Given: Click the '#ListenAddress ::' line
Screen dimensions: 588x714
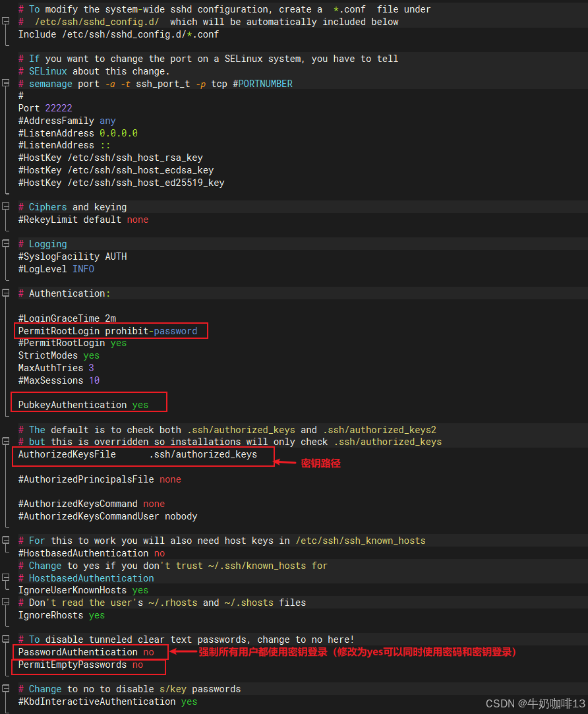Looking at the screenshot, I should (x=64, y=145).
